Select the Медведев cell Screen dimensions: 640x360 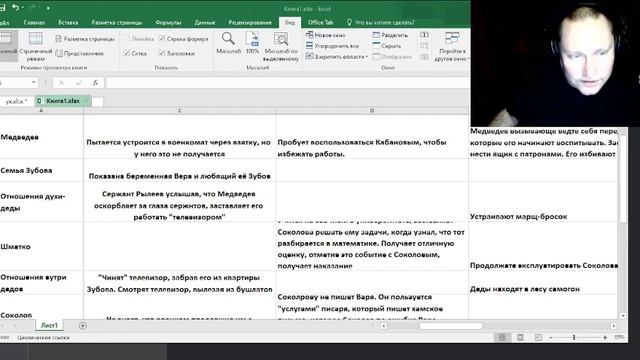pos(41,137)
